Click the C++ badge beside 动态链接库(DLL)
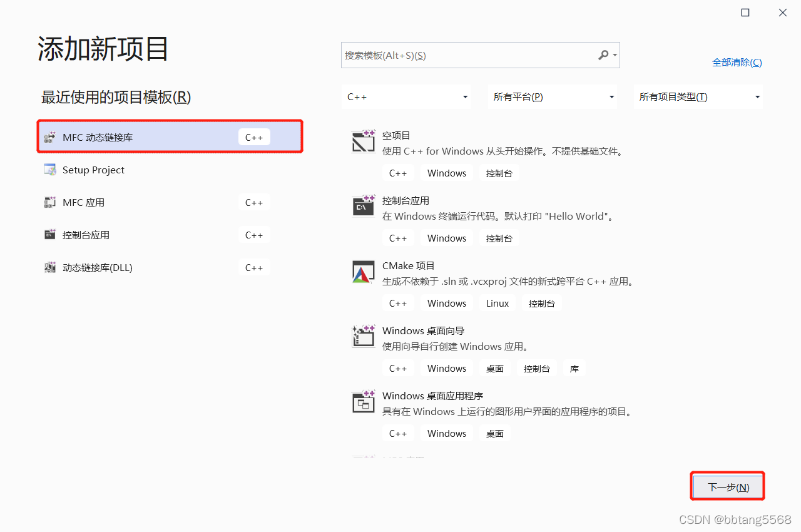This screenshot has width=801, height=532. coord(254,267)
